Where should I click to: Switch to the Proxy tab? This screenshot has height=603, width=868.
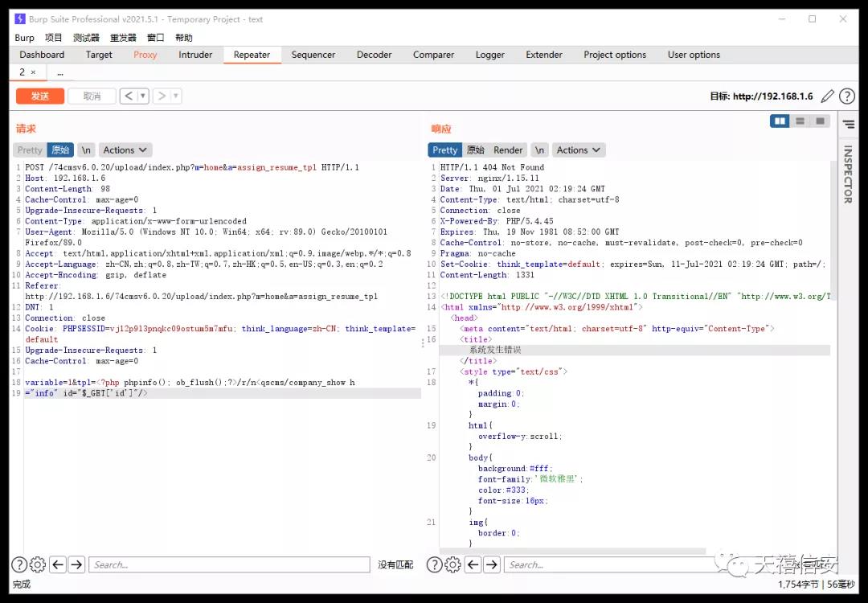pos(145,55)
